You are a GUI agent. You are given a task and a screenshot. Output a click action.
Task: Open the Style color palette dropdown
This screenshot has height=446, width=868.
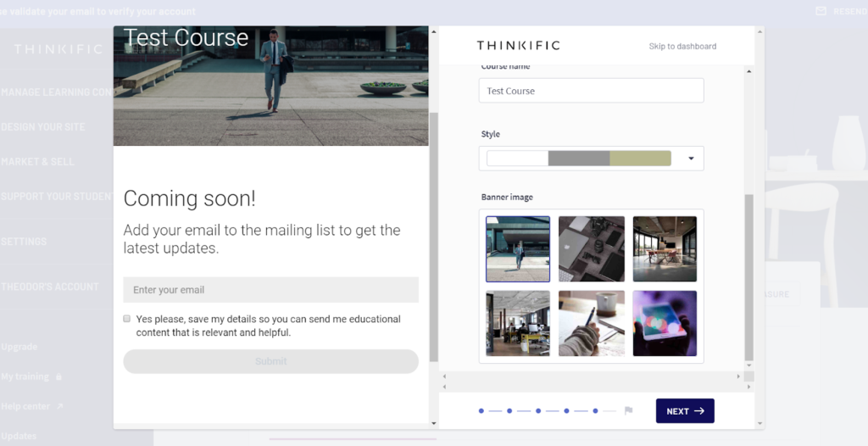tap(691, 159)
